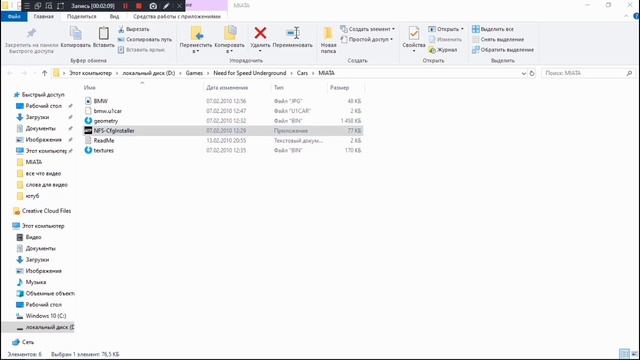Click the Properties (Свойства) icon
640x360 pixels.
coord(413,33)
